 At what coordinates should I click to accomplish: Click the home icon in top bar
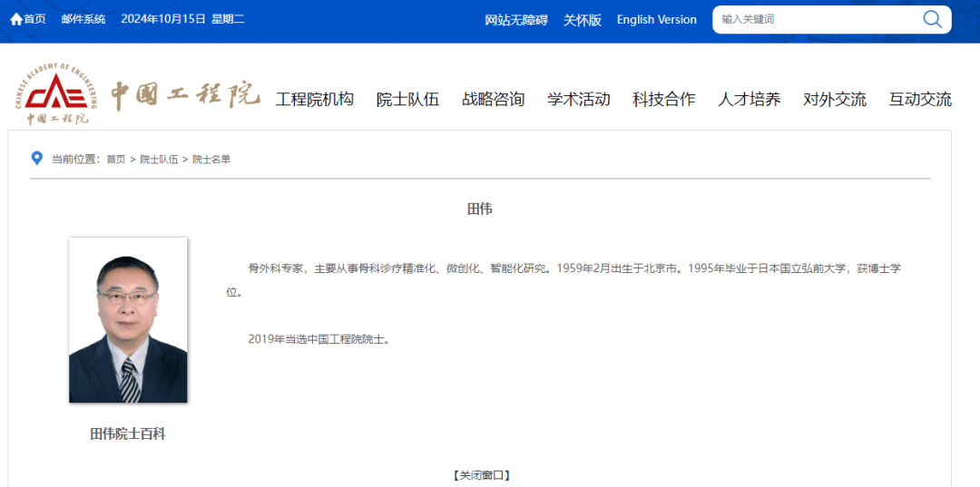[16, 19]
